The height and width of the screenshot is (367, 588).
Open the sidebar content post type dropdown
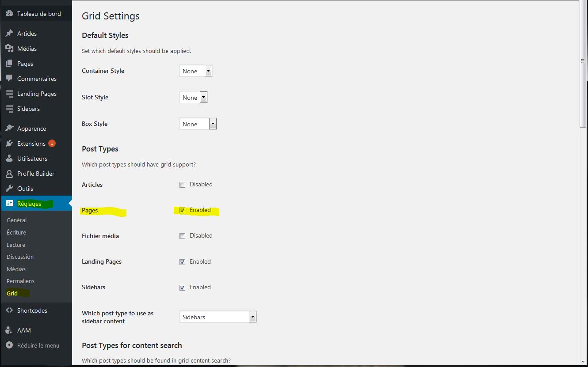218,317
